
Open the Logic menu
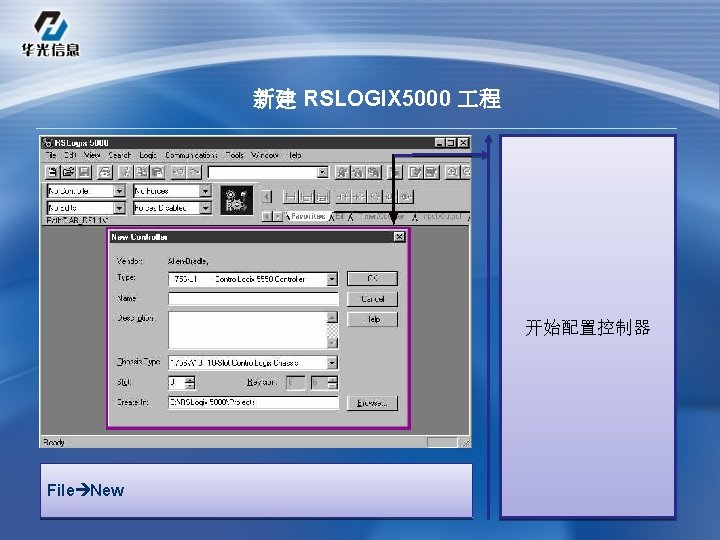point(148,155)
